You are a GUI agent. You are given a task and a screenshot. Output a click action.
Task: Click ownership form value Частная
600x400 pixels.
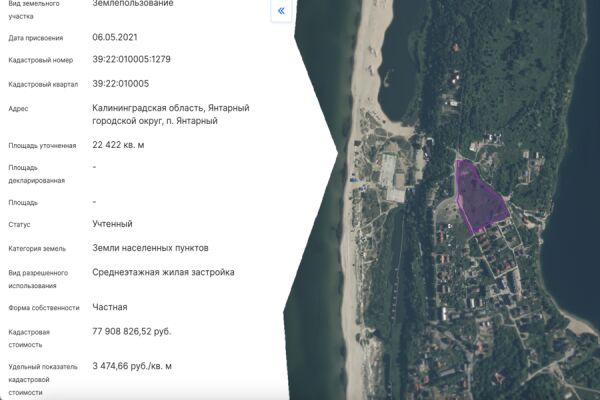pos(109,307)
